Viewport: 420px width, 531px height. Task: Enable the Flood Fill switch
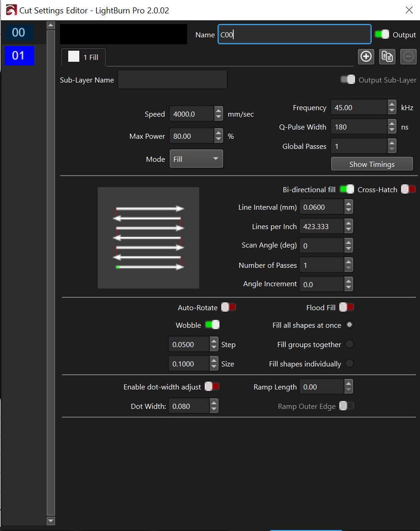coord(346,307)
